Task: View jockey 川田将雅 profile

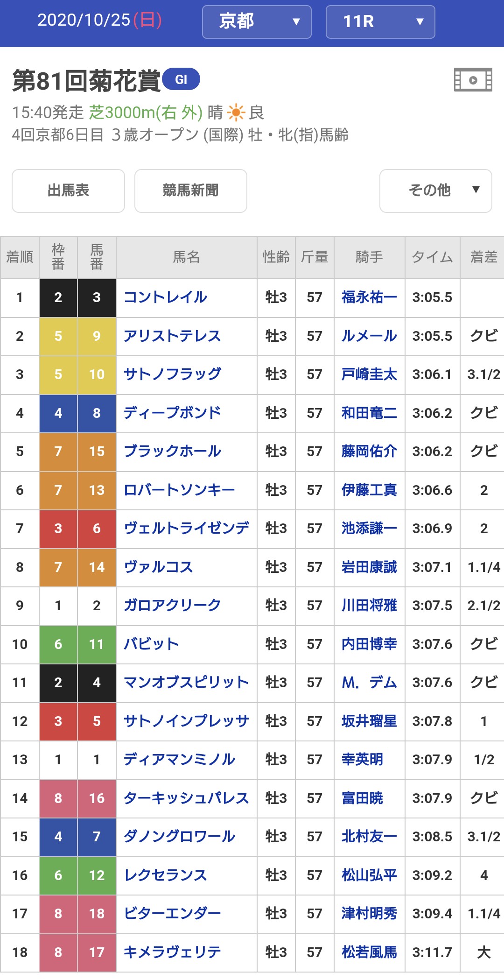Action: coord(369,606)
